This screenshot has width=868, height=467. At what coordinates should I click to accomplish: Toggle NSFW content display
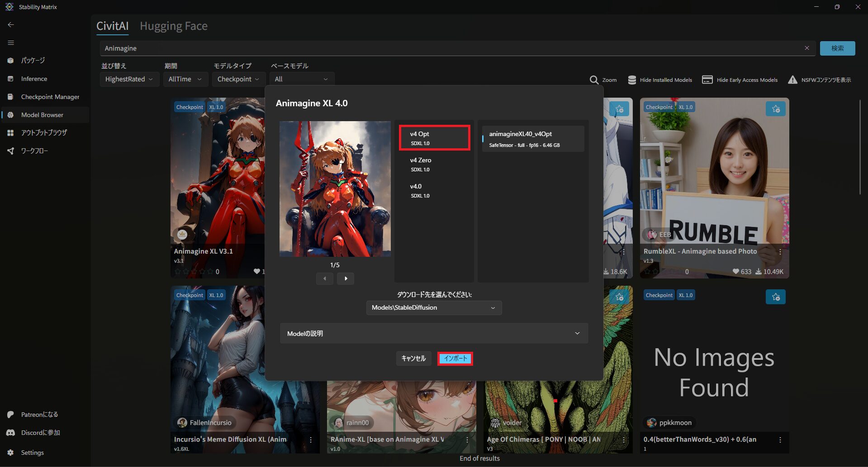coord(819,80)
